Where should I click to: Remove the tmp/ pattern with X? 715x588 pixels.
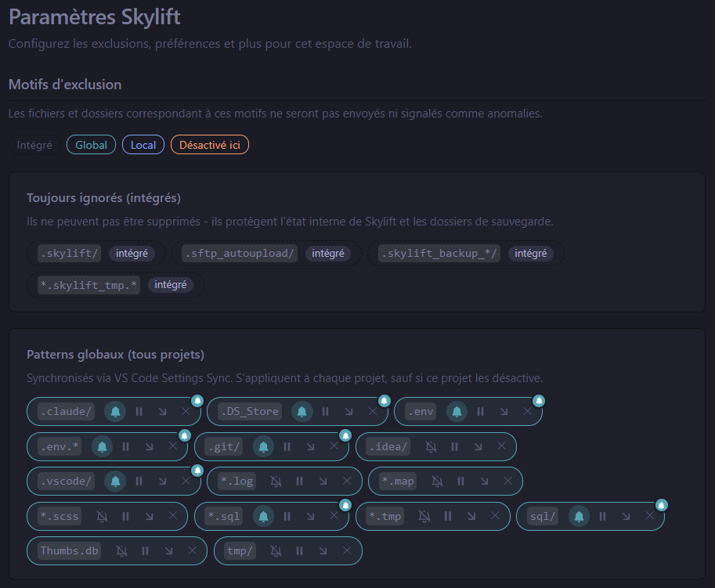click(347, 550)
